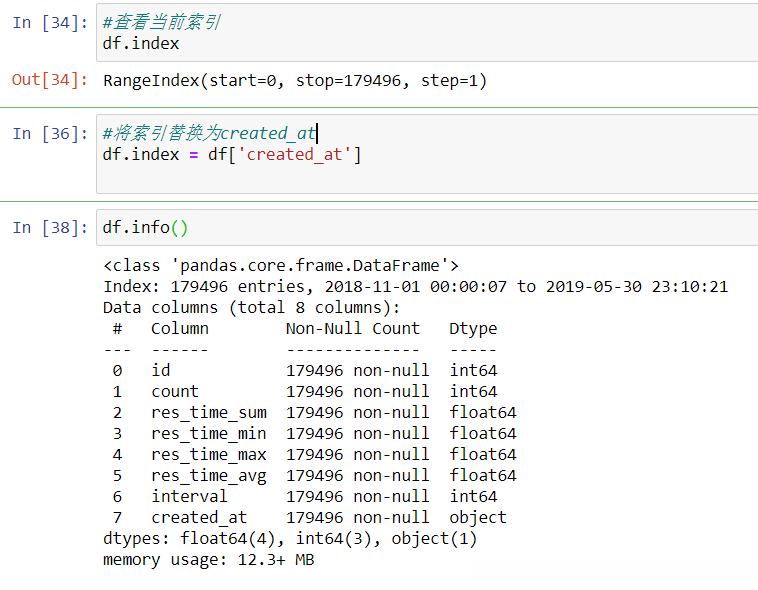Click the Dtype column header in output
758x590 pixels.
473,328
